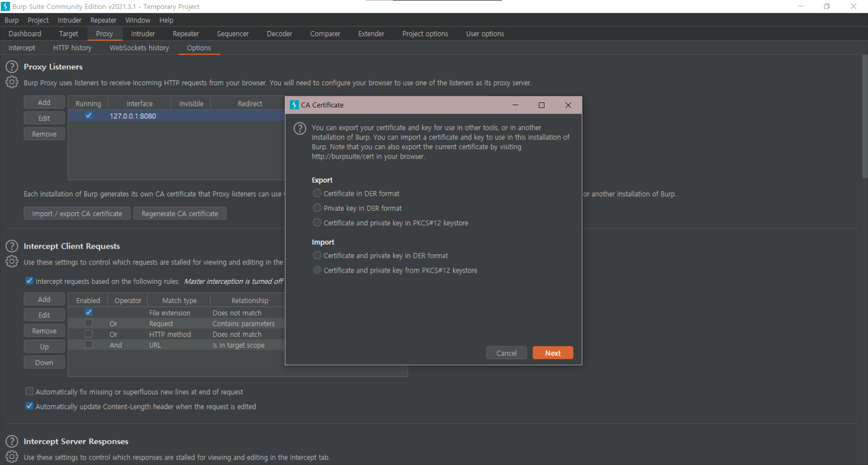868x465 pixels.
Task: Click Down button for intercept rules
Action: pos(44,363)
